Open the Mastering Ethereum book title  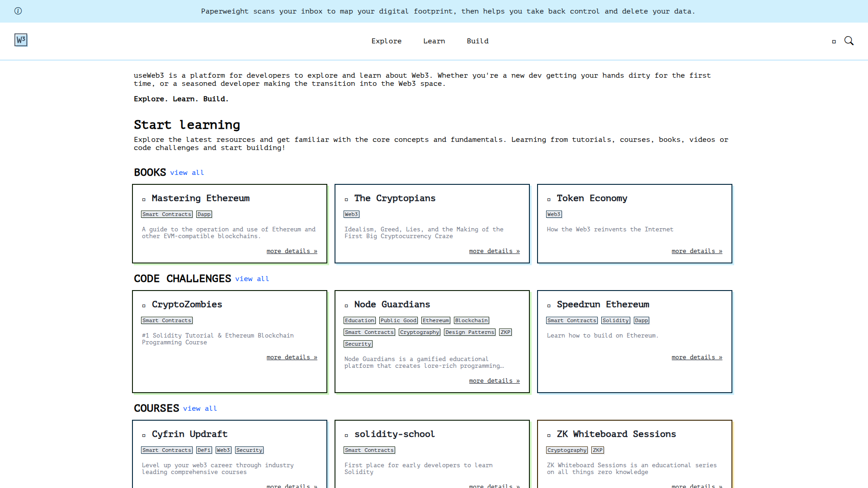click(x=201, y=198)
